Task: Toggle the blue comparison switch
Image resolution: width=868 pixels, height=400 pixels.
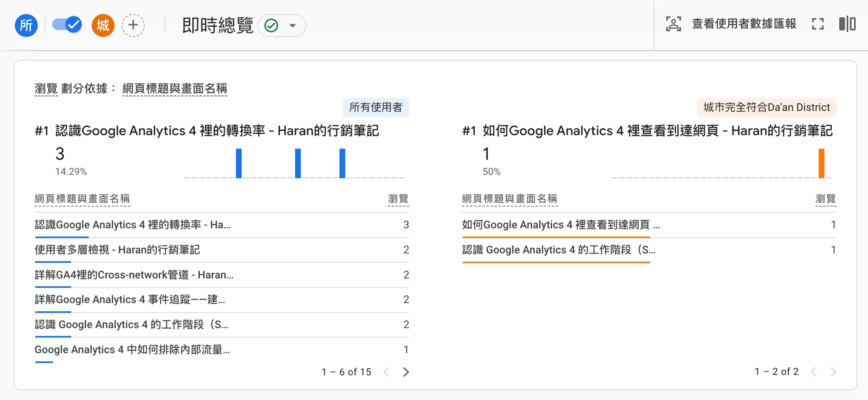Action: (x=67, y=25)
